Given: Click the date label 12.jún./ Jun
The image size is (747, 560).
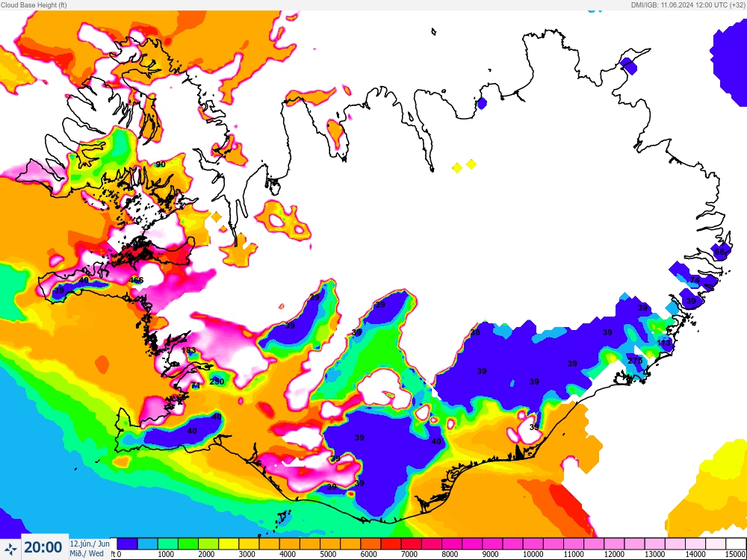Looking at the screenshot, I should [x=90, y=544].
